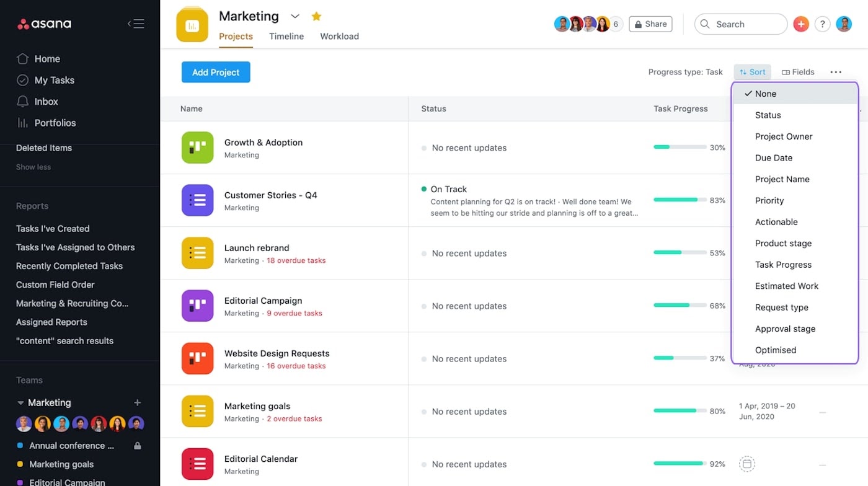This screenshot has height=486, width=868.
Task: Open Portfolios in the sidebar
Action: [55, 123]
